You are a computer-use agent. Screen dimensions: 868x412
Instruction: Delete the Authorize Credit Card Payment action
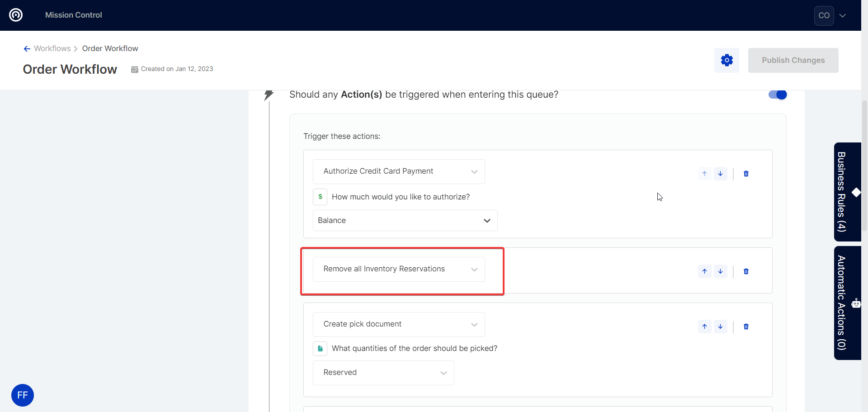click(x=746, y=174)
